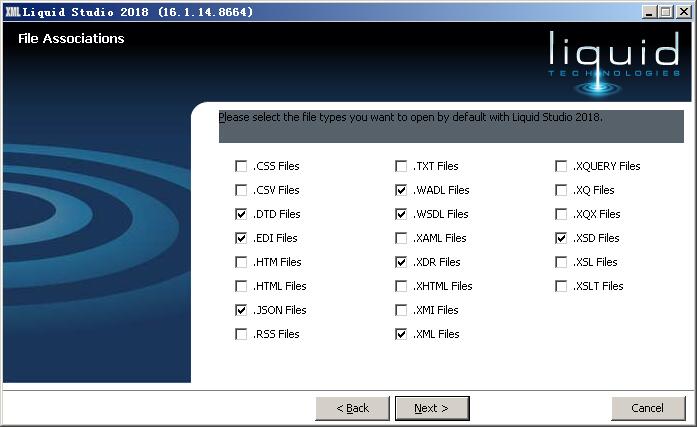The image size is (697, 427).
Task: Minimize the installer window
Action: click(x=649, y=12)
